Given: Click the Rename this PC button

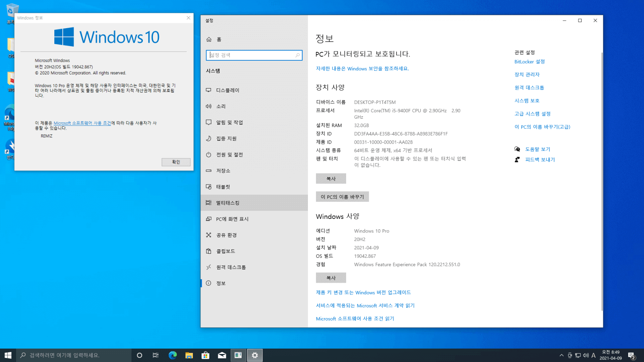Looking at the screenshot, I should (342, 197).
